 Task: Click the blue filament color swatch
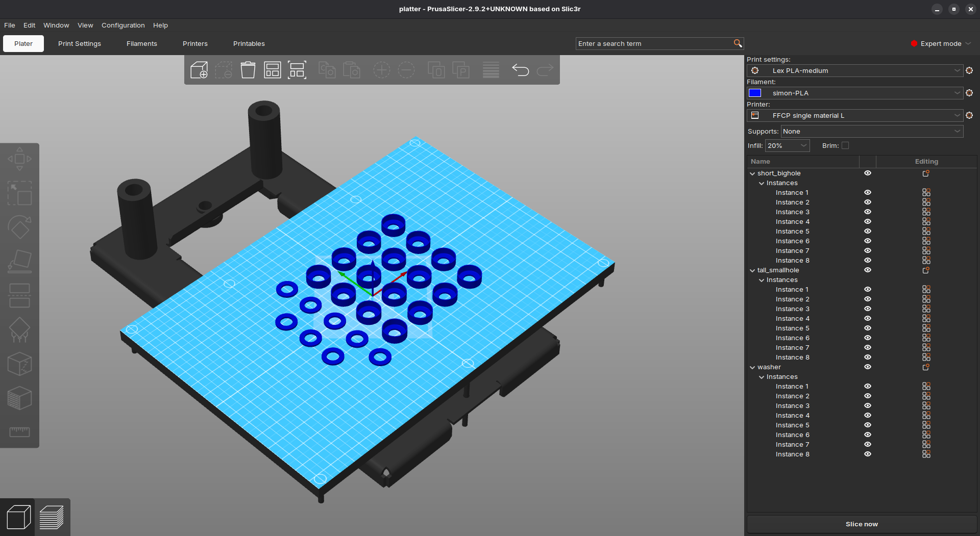(x=755, y=93)
